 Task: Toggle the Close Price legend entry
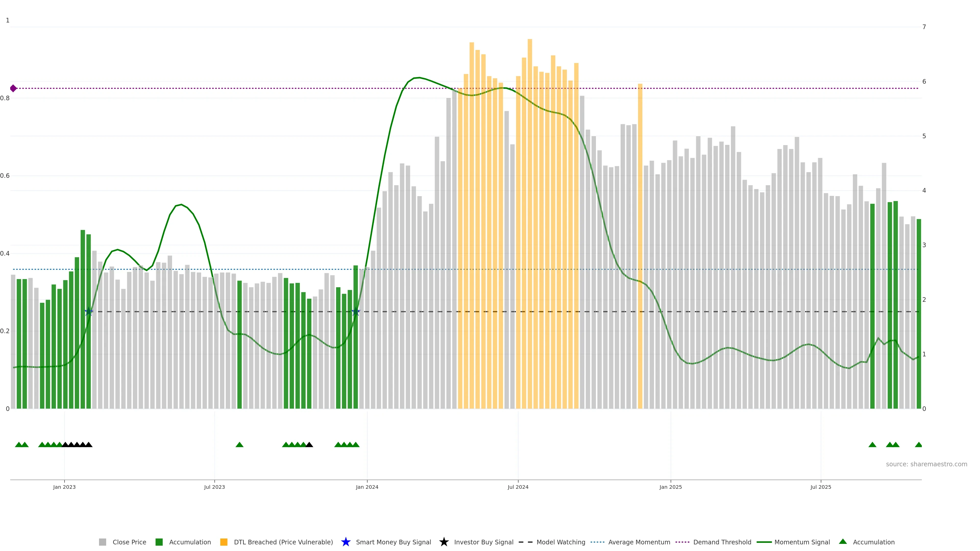click(129, 542)
